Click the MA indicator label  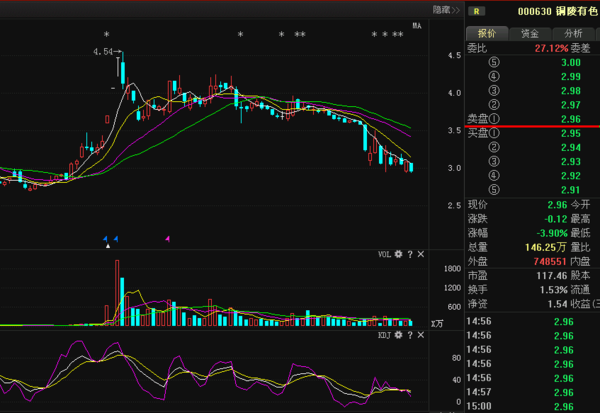tap(417, 26)
